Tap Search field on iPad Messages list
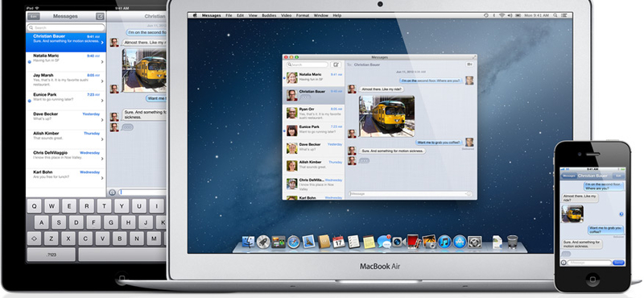This screenshot has width=644, height=298. (x=66, y=27)
